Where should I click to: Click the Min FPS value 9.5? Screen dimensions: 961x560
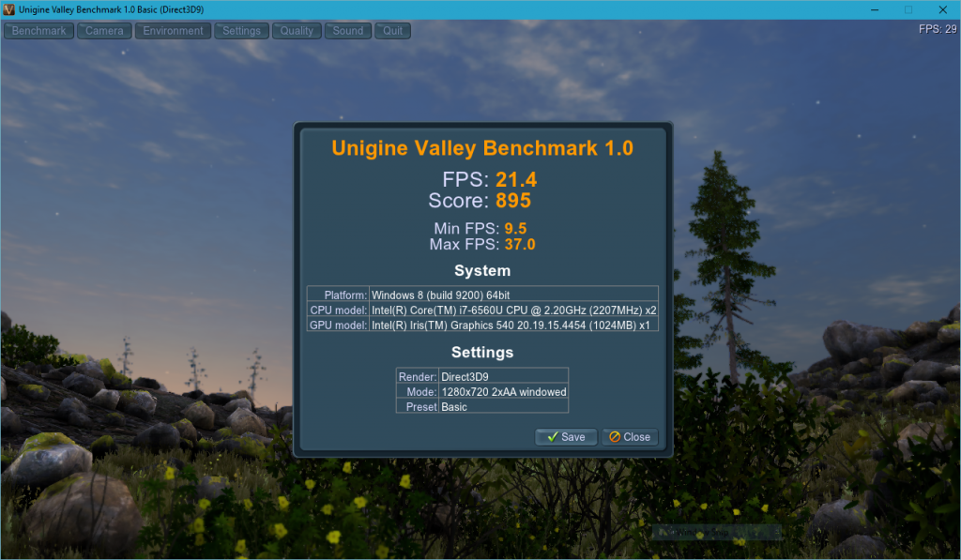tap(515, 229)
